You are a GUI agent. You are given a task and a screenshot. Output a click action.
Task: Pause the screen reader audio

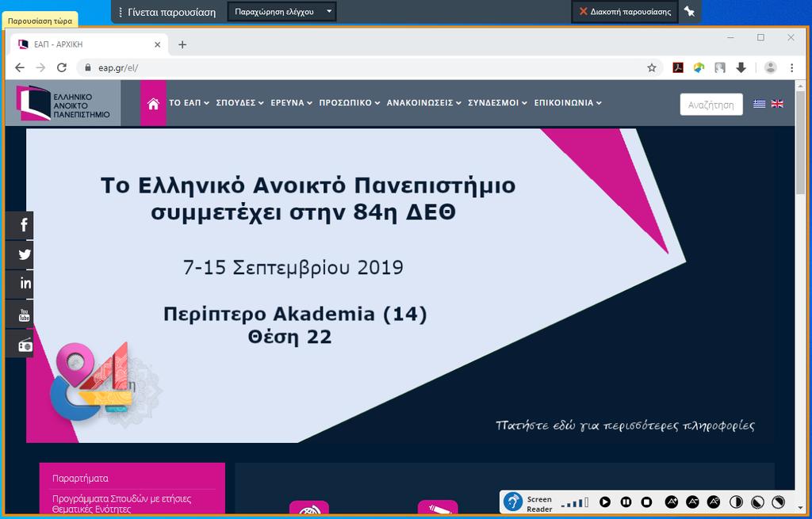(626, 502)
